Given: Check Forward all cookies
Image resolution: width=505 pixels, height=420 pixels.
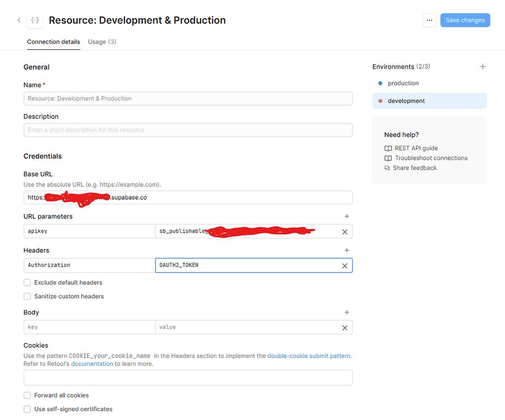Looking at the screenshot, I should 27,395.
